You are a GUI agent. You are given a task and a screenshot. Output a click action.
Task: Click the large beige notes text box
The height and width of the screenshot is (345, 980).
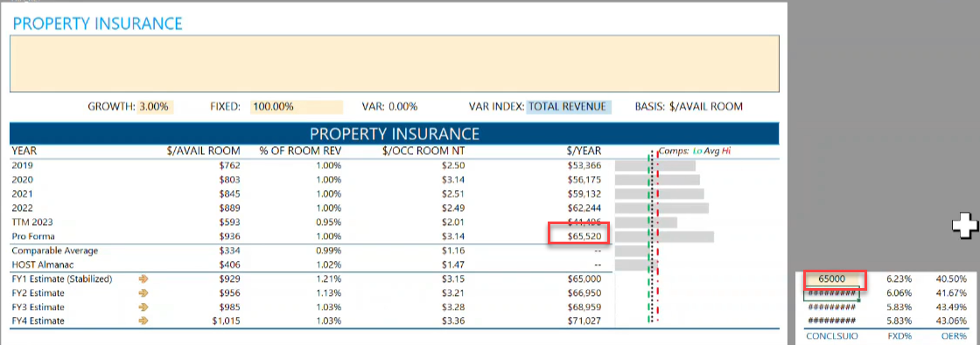click(x=395, y=64)
